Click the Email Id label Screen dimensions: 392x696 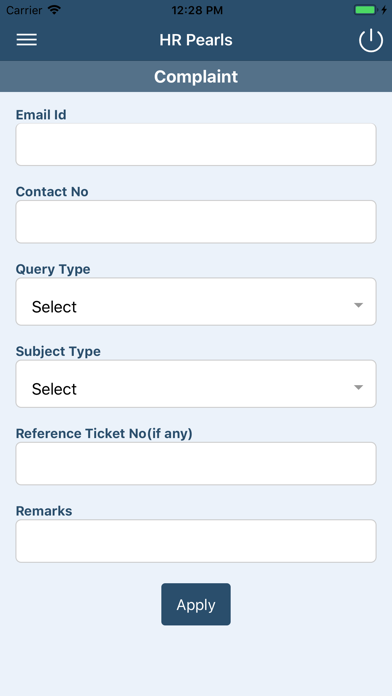click(x=41, y=115)
